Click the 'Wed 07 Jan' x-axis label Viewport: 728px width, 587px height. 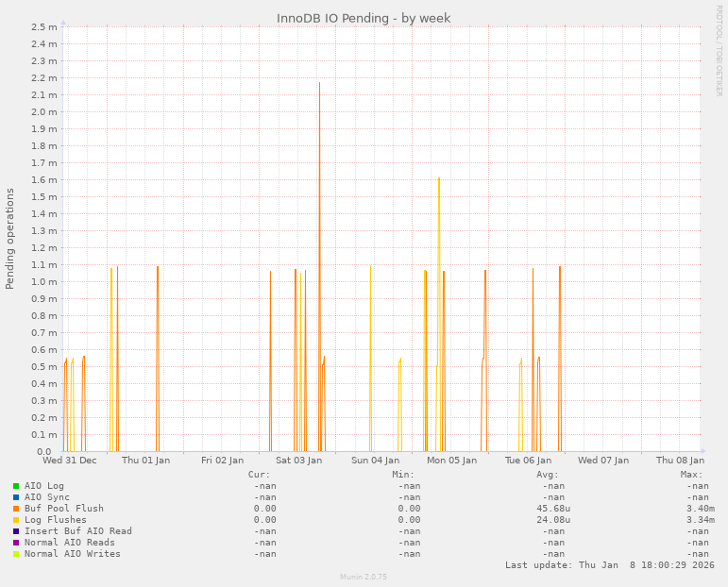point(603,461)
